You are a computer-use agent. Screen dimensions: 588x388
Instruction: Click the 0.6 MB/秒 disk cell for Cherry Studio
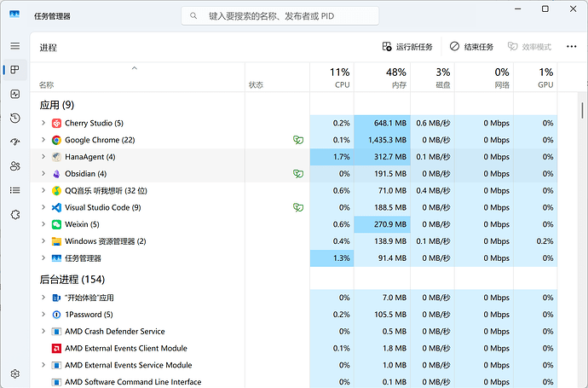tap(432, 123)
